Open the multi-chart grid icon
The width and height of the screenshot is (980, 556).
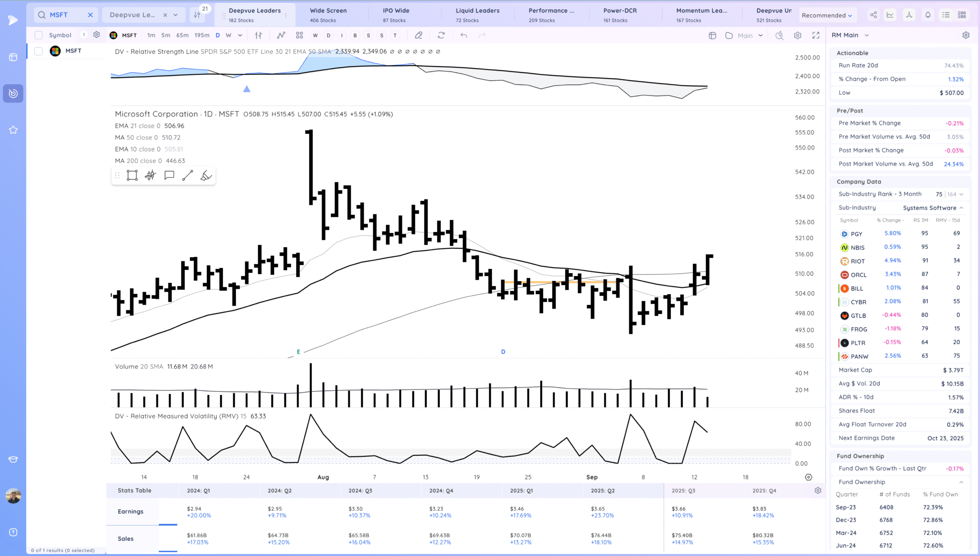point(299,35)
